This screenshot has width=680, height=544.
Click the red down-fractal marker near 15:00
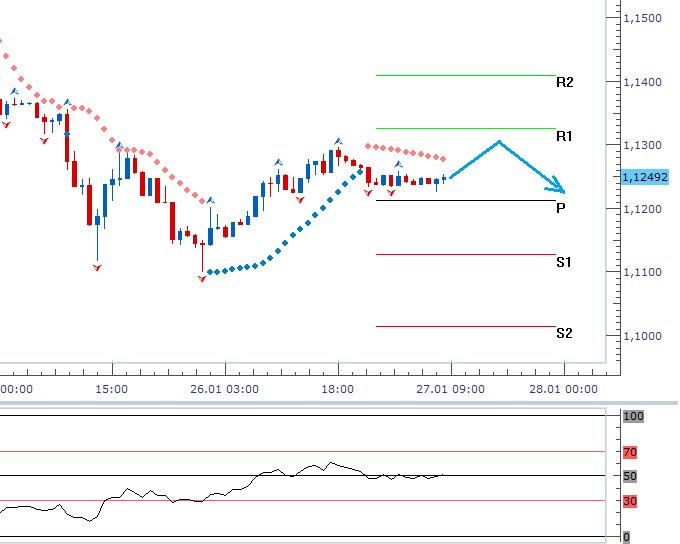coord(97,268)
